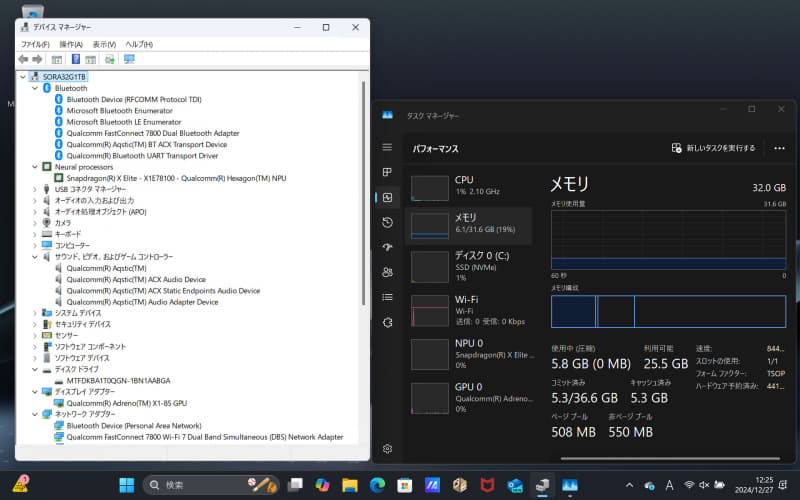
Task: Select メモリ in performance list
Action: (x=468, y=224)
